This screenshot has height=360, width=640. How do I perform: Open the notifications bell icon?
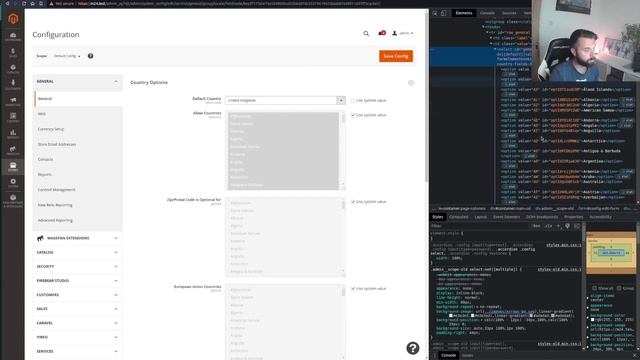(382, 33)
